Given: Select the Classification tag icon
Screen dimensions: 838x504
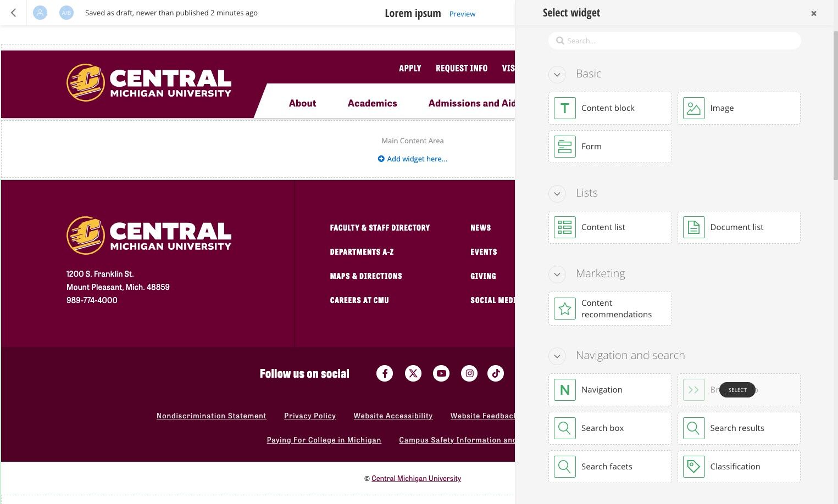Looking at the screenshot, I should [x=694, y=467].
